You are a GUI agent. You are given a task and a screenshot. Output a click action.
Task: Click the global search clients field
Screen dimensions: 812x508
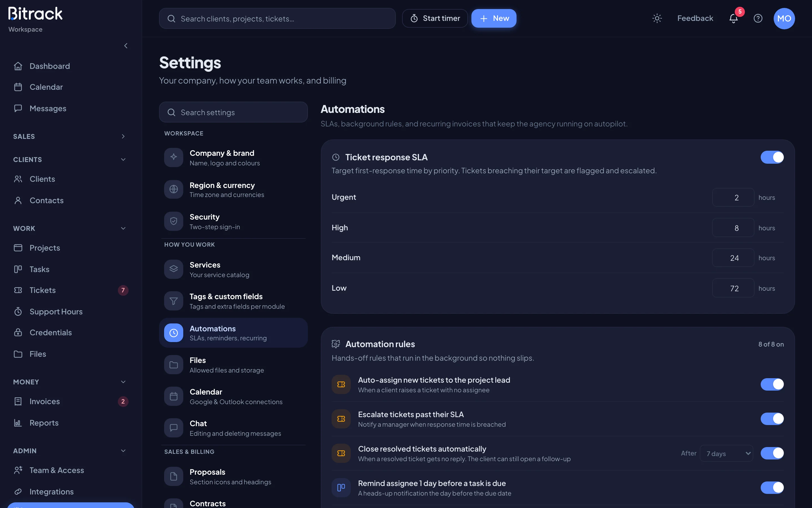[x=277, y=18]
